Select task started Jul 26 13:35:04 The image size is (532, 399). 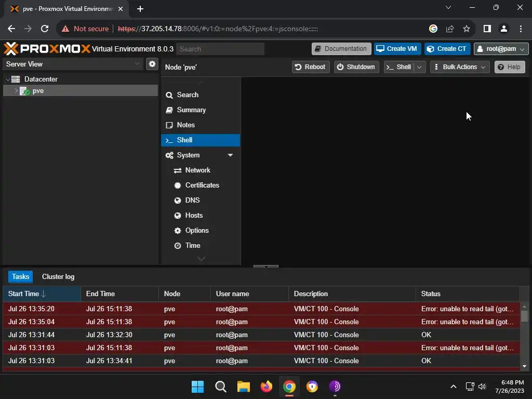(x=261, y=322)
